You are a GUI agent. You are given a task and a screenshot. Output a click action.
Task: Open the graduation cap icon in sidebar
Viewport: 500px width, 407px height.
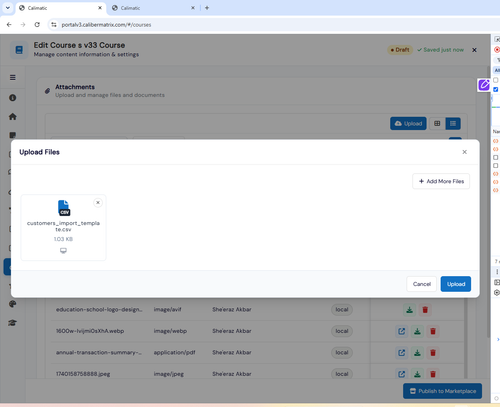click(x=13, y=323)
